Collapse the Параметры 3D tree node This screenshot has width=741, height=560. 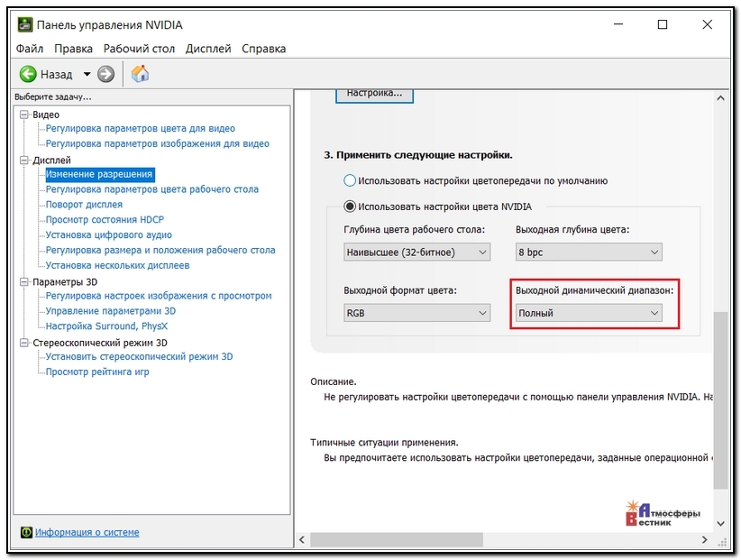point(24,281)
